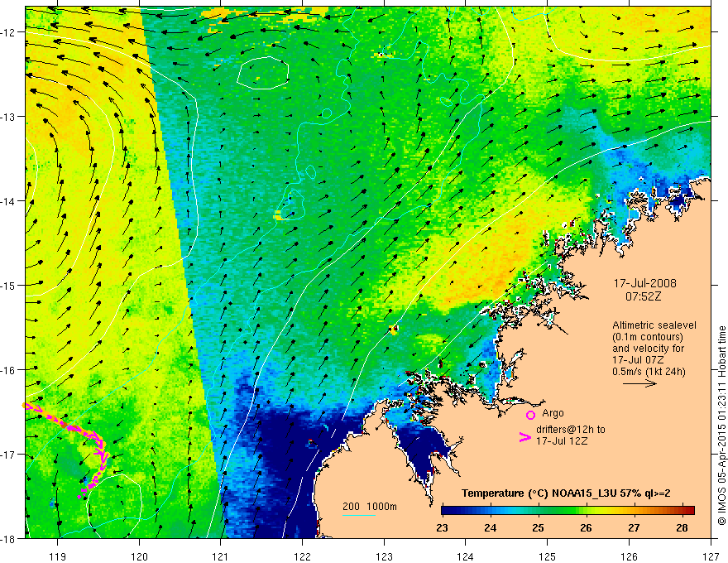Click the IMOS copyright timestamp text
This screenshot has height=563, width=728.
tap(721, 426)
